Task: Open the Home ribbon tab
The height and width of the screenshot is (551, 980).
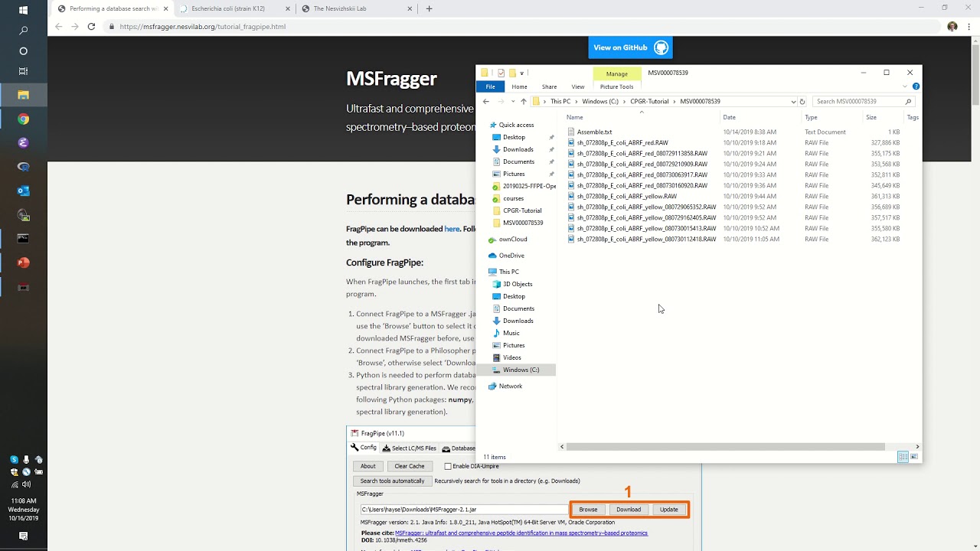Action: [x=519, y=86]
